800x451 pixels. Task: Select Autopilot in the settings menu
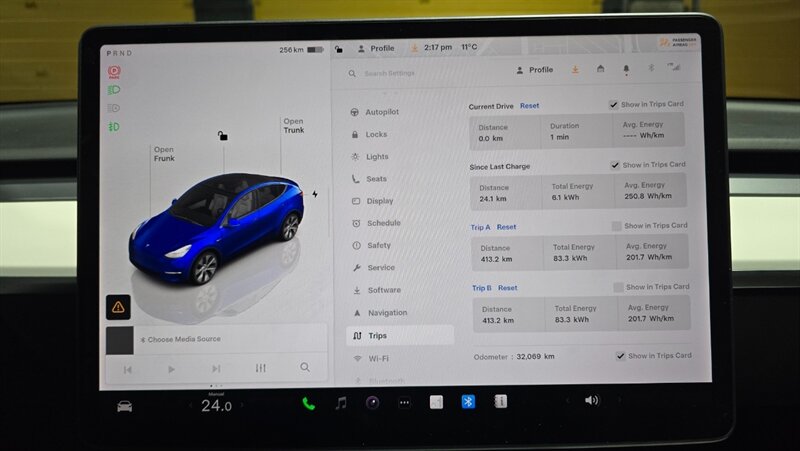coord(381,112)
